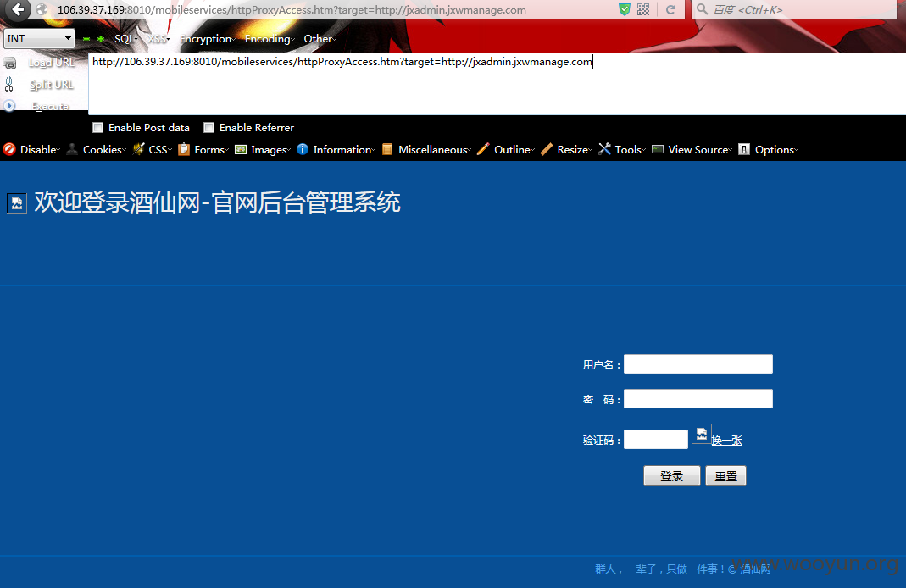Screen dimensions: 906x588
Task: Click the HackBar green minus icon
Action: click(86, 39)
